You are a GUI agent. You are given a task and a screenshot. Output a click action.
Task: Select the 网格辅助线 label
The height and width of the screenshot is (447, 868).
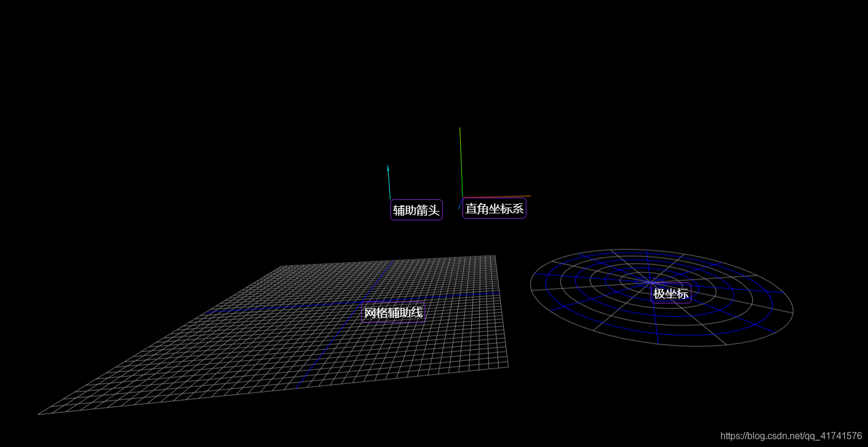(393, 313)
